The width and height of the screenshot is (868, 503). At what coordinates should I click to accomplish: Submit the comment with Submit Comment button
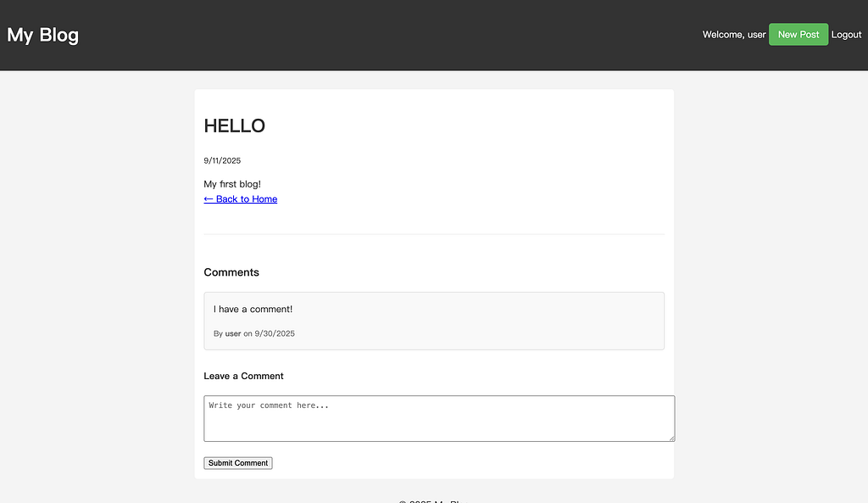click(238, 463)
